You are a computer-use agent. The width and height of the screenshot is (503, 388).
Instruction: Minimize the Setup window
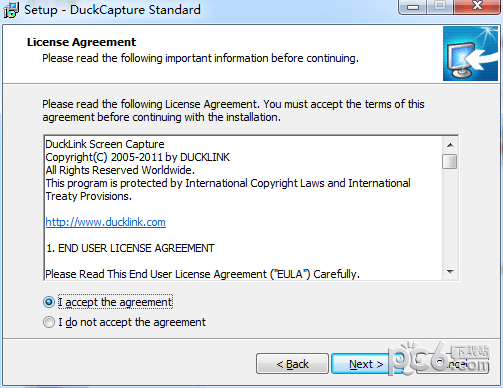coord(413,7)
